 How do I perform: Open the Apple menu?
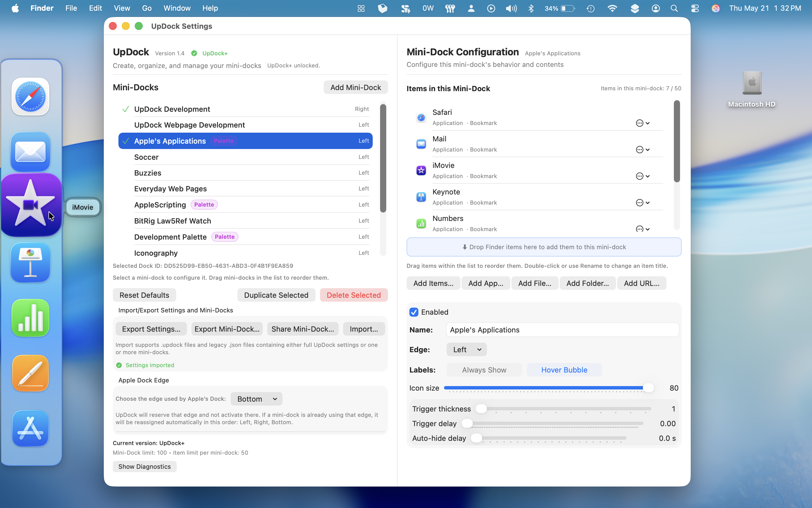(15, 8)
